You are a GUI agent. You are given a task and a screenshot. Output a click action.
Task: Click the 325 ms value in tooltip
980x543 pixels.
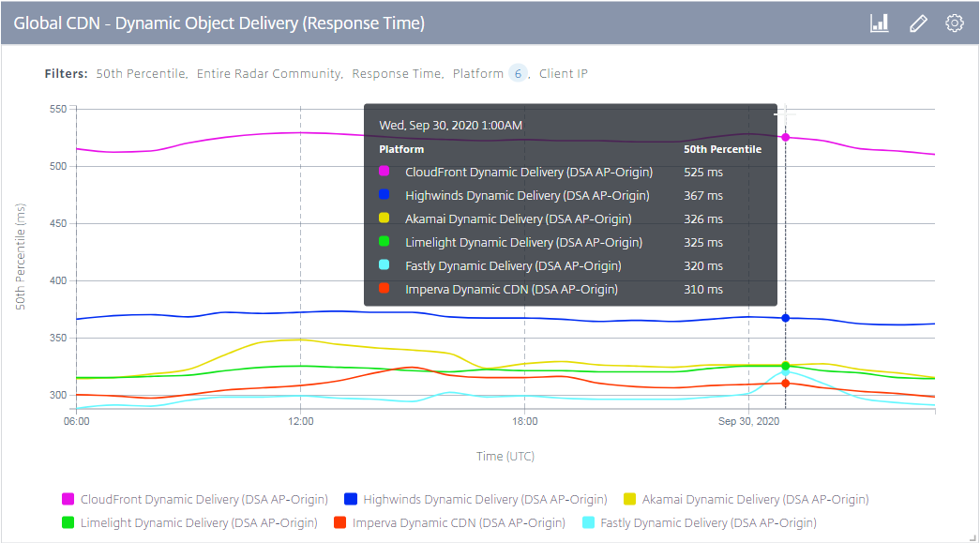pos(703,243)
